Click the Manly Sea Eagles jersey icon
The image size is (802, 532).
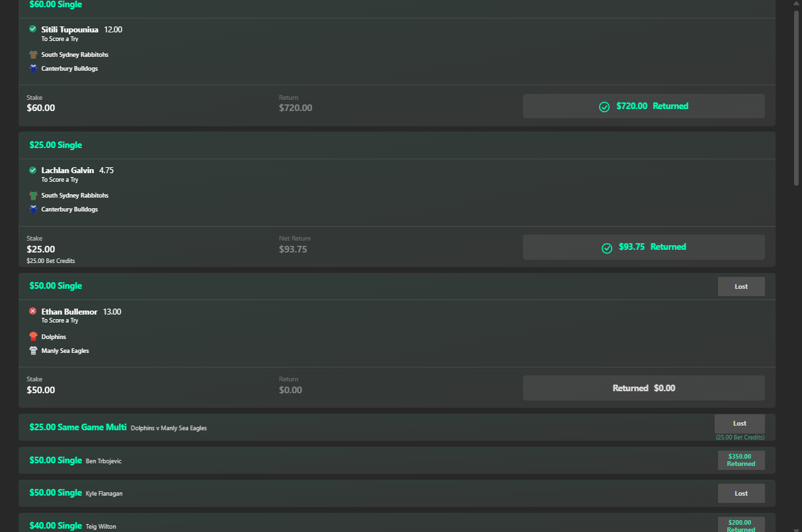tap(33, 350)
